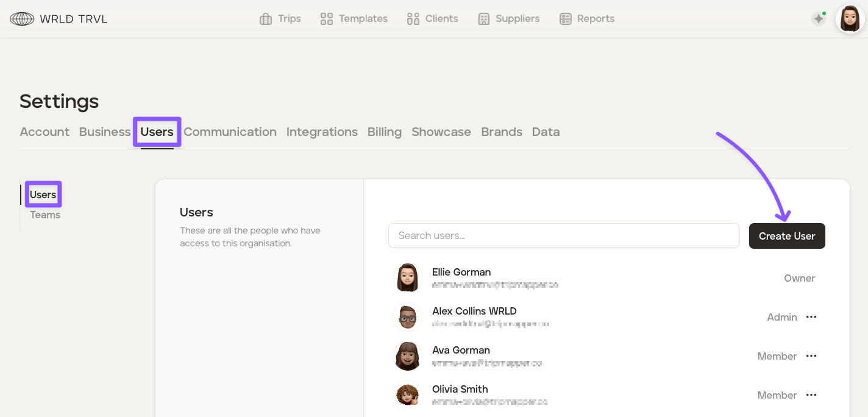Click the sparkle assistant icon

click(819, 19)
